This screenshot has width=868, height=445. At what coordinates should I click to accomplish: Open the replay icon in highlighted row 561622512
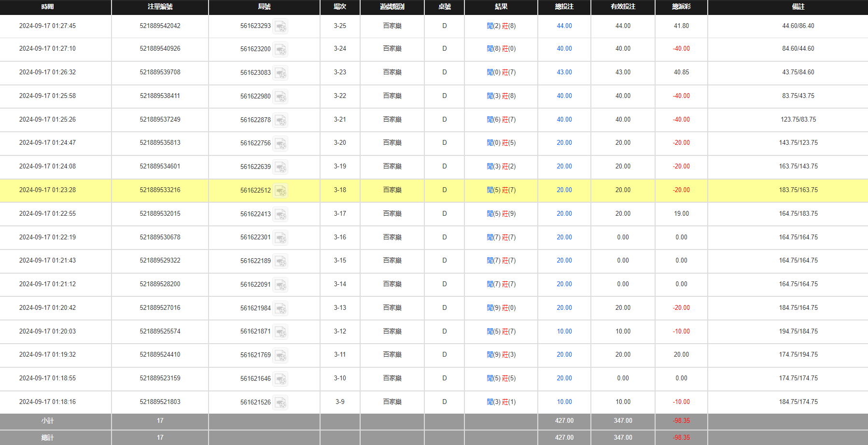pyautogui.click(x=281, y=191)
